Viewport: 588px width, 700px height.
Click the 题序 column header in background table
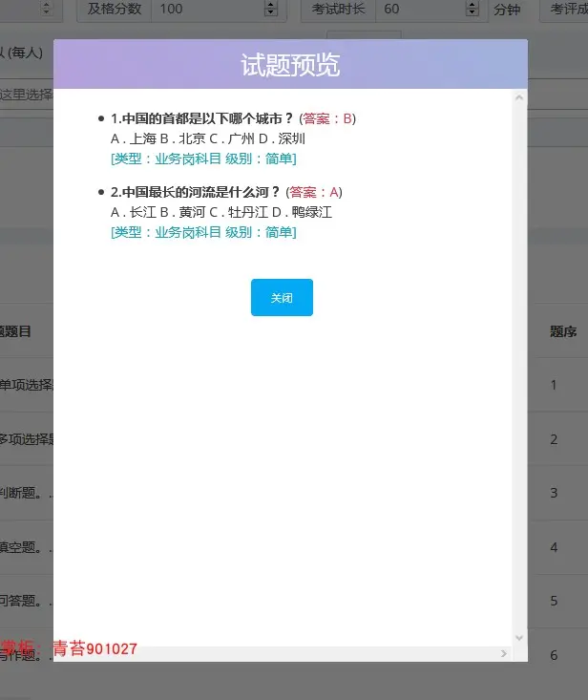[563, 331]
